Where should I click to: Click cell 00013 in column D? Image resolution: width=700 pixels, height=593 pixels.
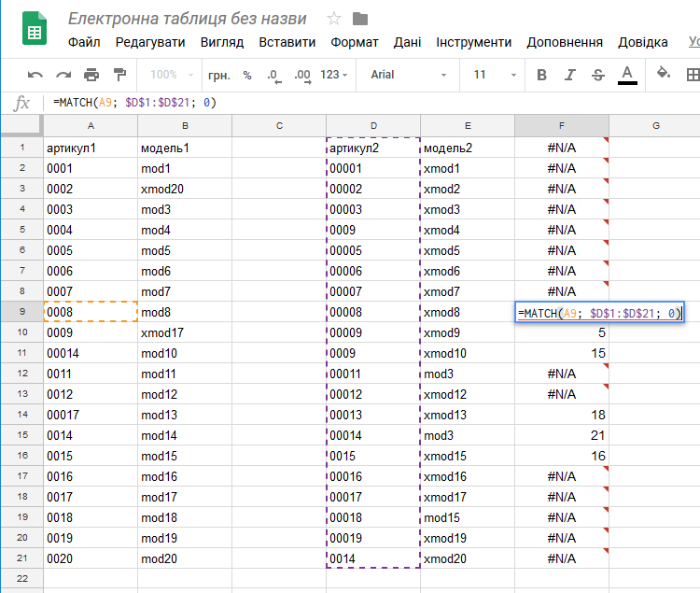(x=373, y=415)
